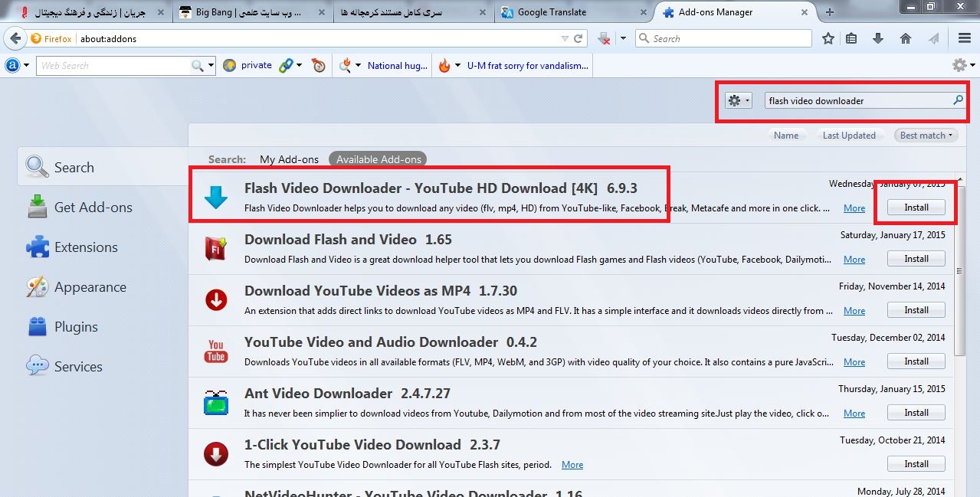Open the Firefox hamburger menu
This screenshot has height=497, width=980.
(x=965, y=38)
